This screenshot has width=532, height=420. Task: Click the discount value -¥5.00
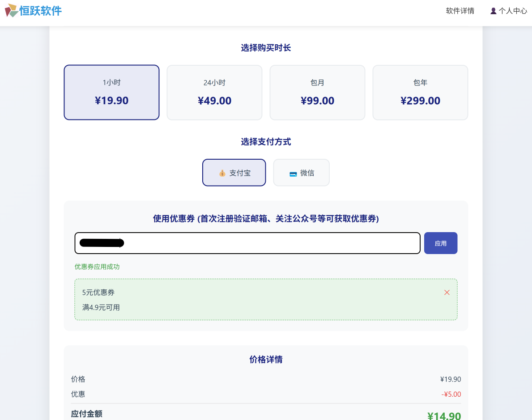tap(451, 394)
